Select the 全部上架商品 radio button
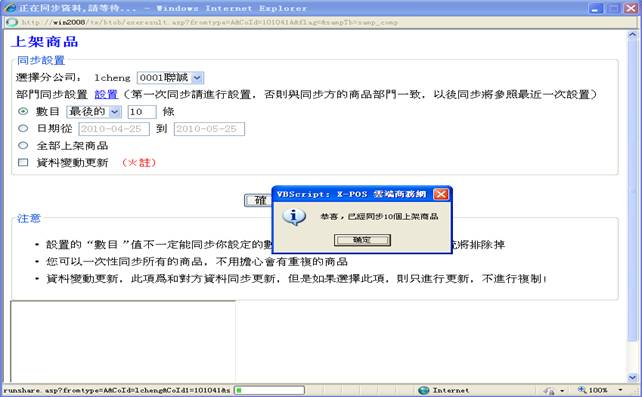Viewport: 642px width, 397px height. tap(23, 145)
